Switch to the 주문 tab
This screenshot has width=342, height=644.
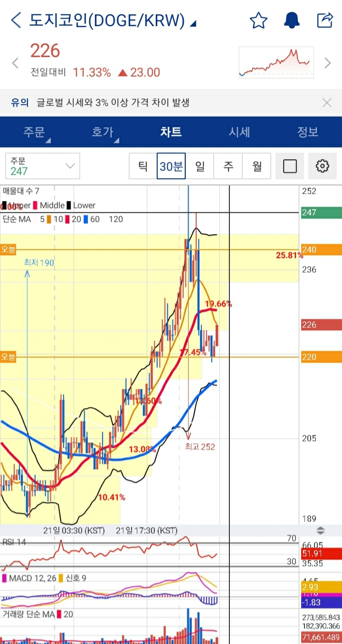(x=34, y=132)
